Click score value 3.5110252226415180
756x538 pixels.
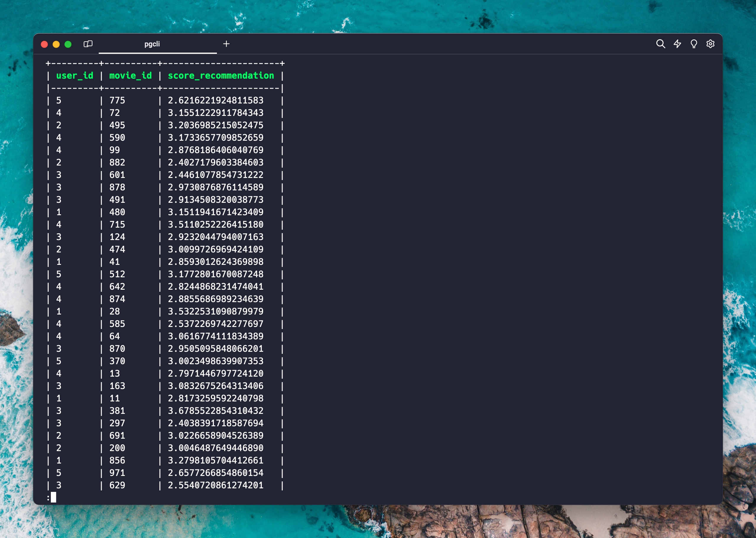[x=215, y=225]
